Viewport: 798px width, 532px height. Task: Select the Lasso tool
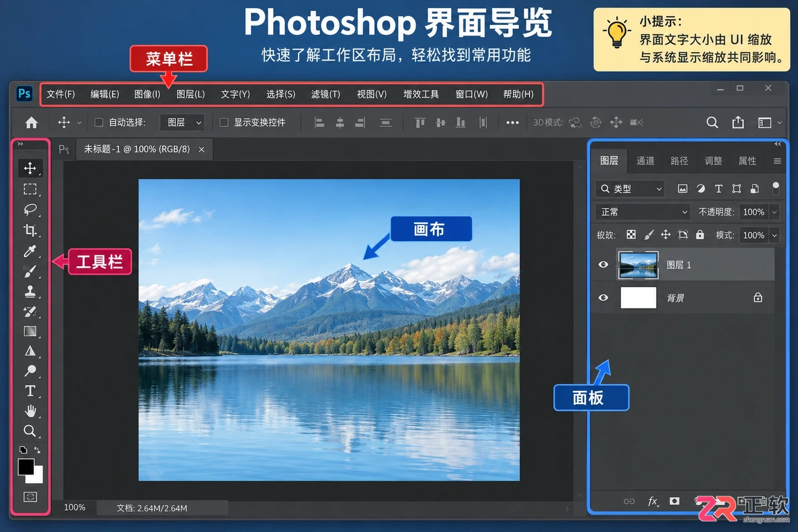point(30,209)
